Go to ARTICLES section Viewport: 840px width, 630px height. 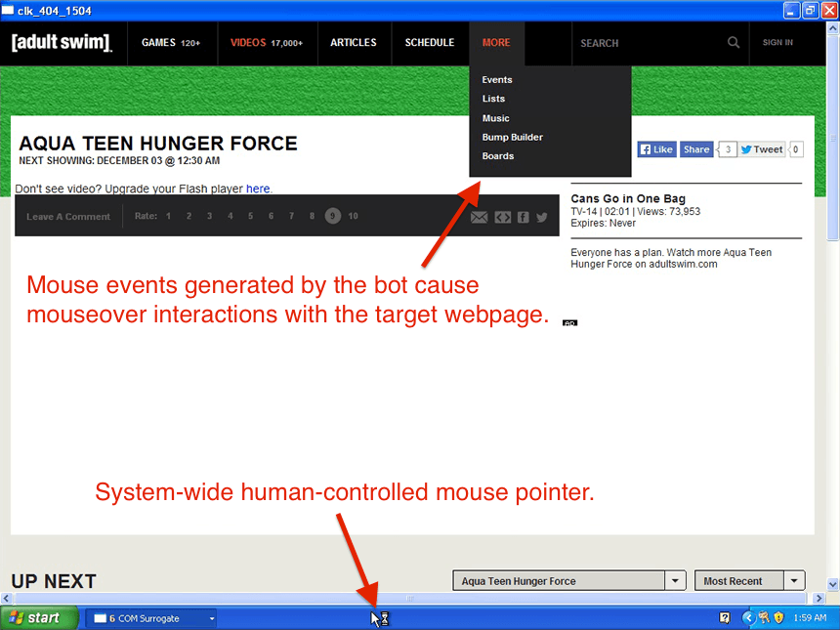[353, 43]
